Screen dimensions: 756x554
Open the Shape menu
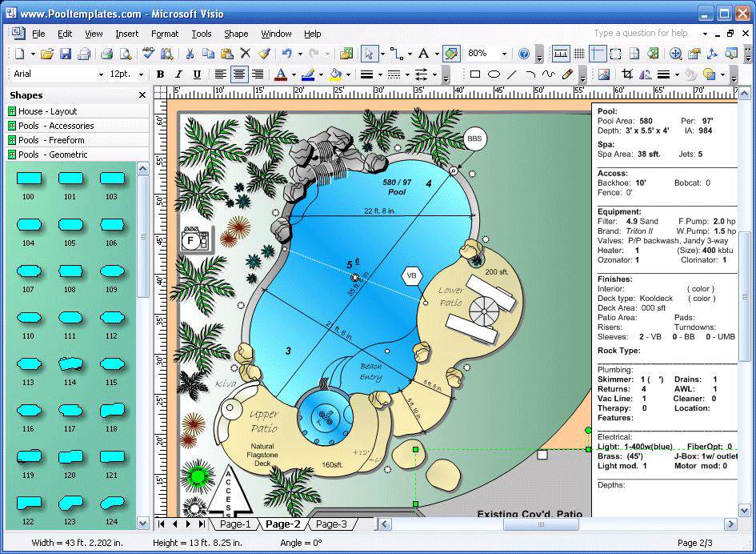click(x=236, y=34)
